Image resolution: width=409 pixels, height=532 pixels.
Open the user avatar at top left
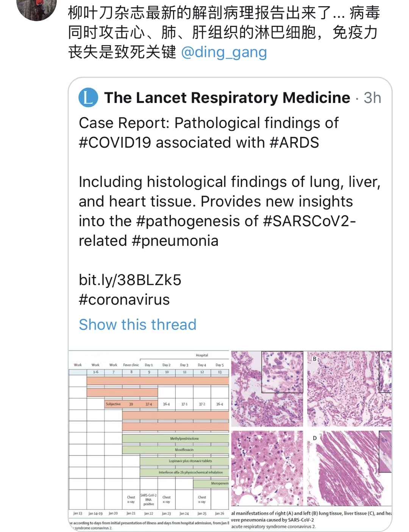37,8
